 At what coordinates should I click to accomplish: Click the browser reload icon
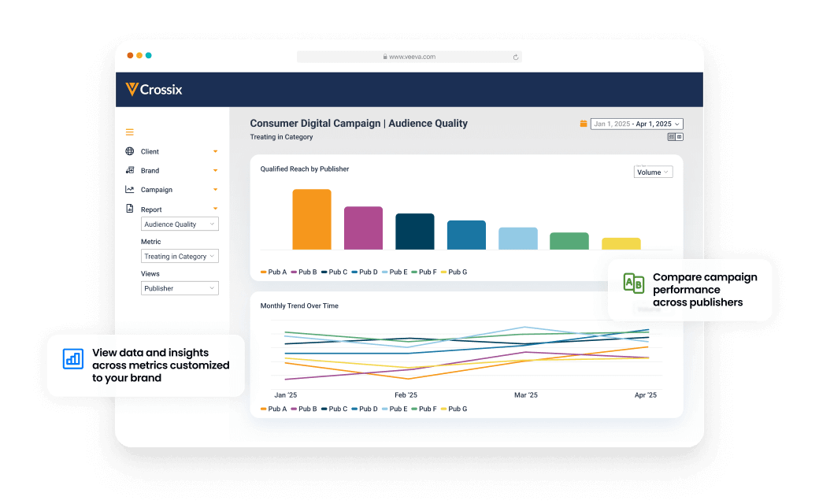[x=516, y=57]
